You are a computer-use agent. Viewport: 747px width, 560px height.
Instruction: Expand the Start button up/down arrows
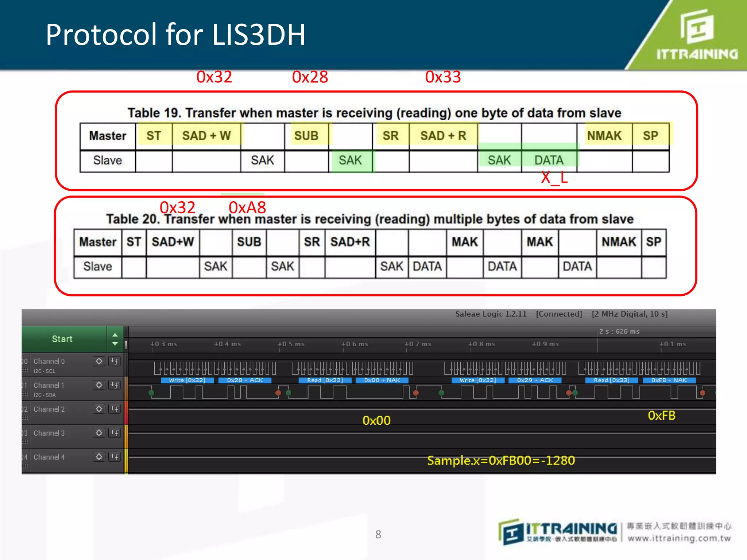tap(115, 339)
